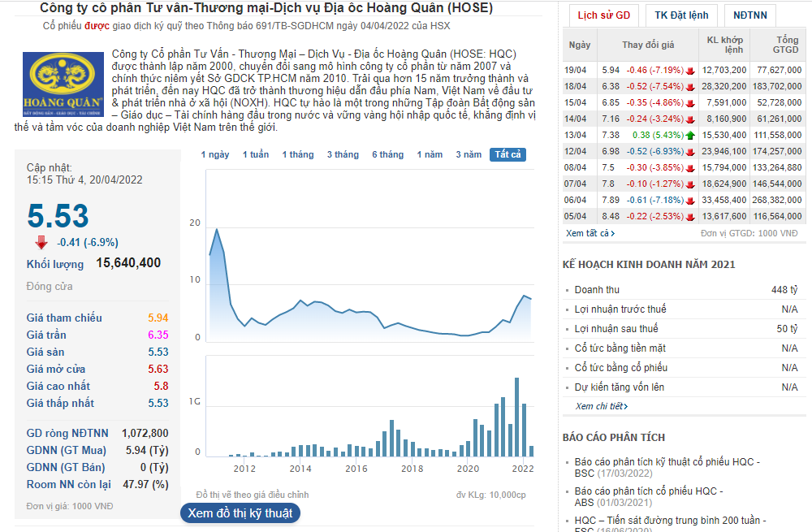Click red down arrow in 19/04 row
This screenshot has height=532, width=812.
689,71
